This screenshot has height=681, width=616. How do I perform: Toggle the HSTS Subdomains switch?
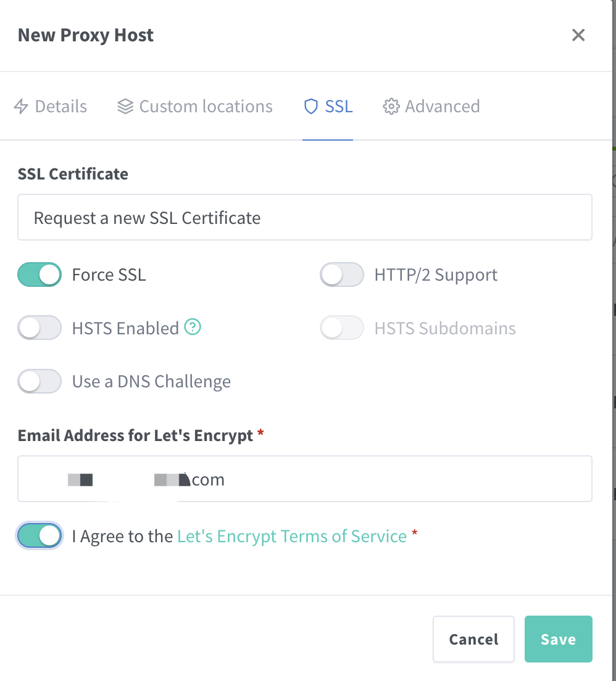342,328
